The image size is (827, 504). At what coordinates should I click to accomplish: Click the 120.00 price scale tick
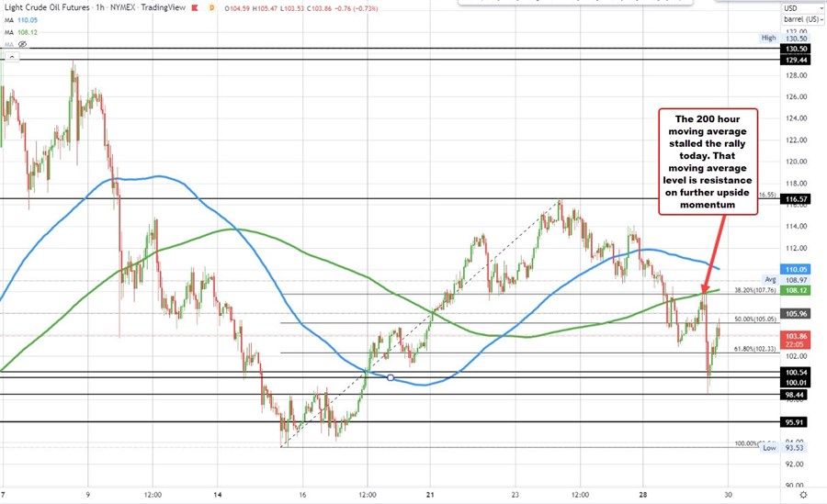[x=796, y=162]
